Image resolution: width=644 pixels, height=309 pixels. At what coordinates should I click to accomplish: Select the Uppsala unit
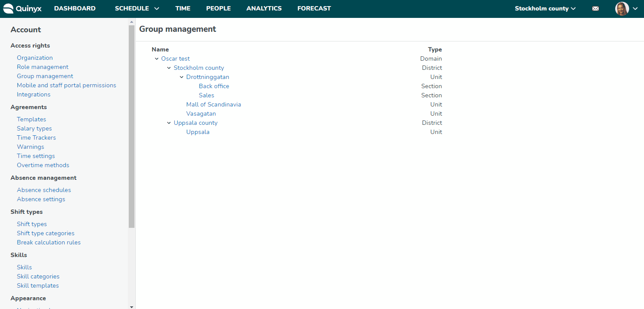coord(198,132)
